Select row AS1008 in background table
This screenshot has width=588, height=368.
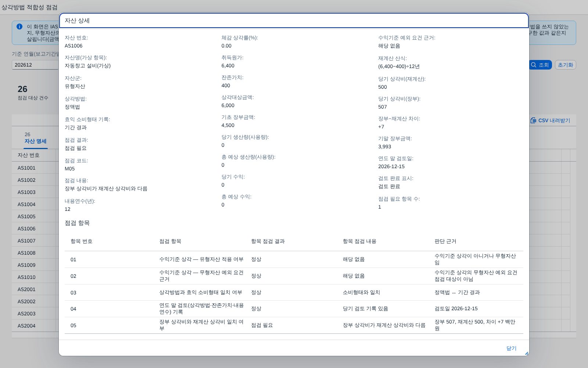coord(35,253)
